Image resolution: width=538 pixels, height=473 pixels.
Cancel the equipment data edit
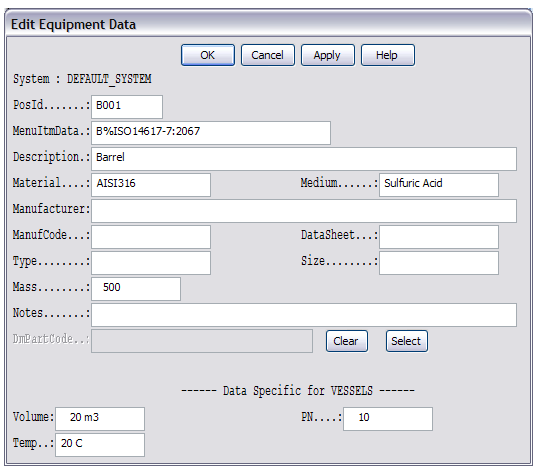[268, 55]
